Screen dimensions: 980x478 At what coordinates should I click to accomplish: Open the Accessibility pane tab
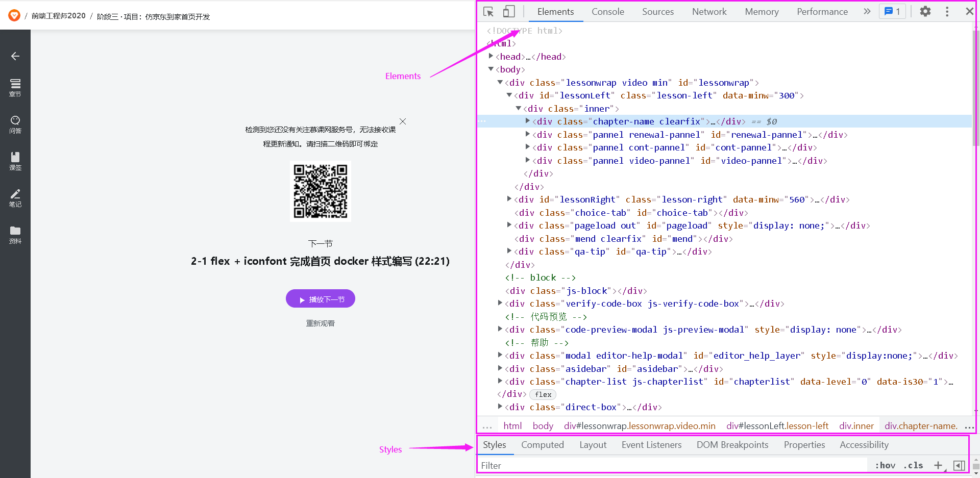pyautogui.click(x=864, y=445)
